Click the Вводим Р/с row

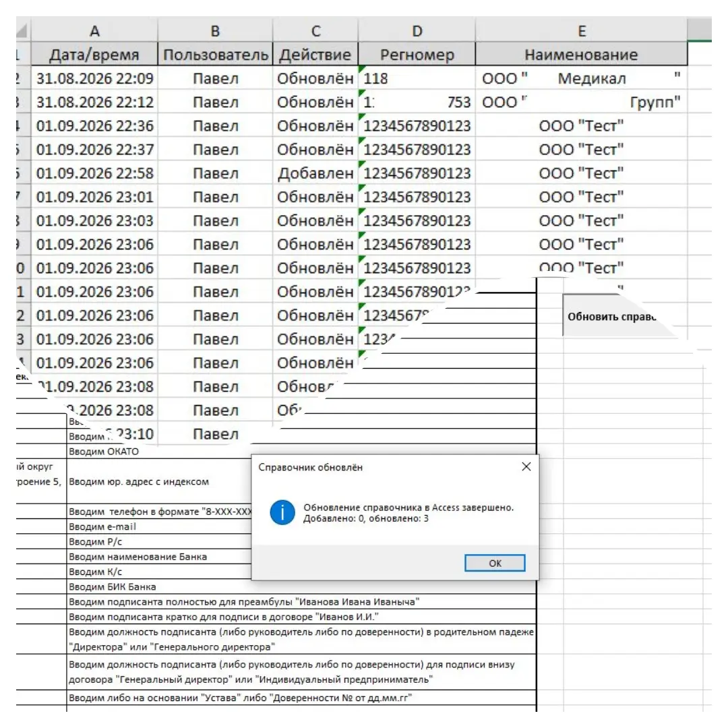point(159,541)
